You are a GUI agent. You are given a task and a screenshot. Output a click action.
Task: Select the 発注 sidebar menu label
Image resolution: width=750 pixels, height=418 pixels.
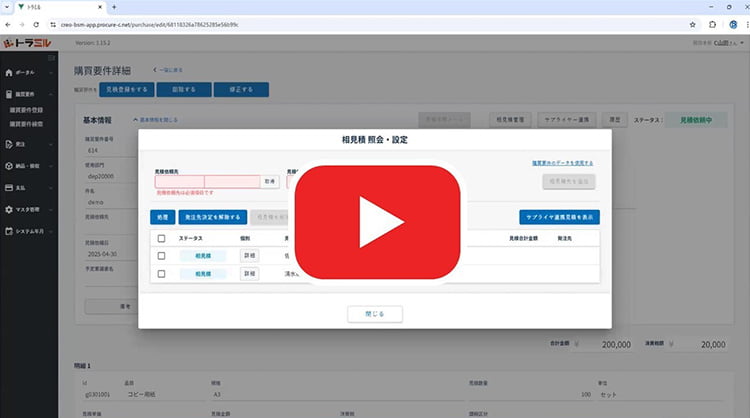tap(20, 144)
